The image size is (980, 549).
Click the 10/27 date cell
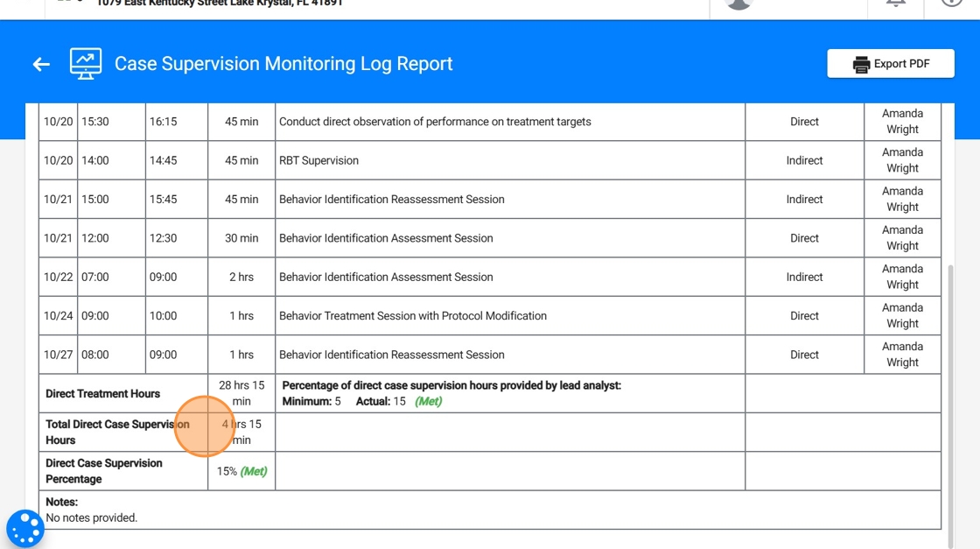click(x=58, y=355)
